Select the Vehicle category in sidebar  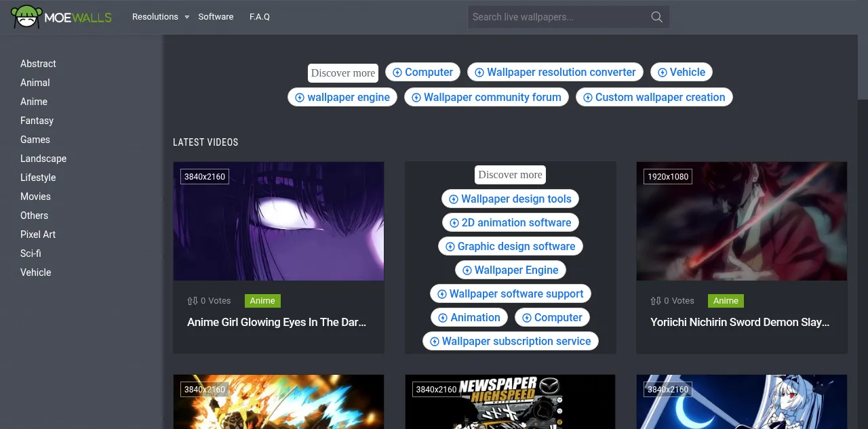point(36,272)
